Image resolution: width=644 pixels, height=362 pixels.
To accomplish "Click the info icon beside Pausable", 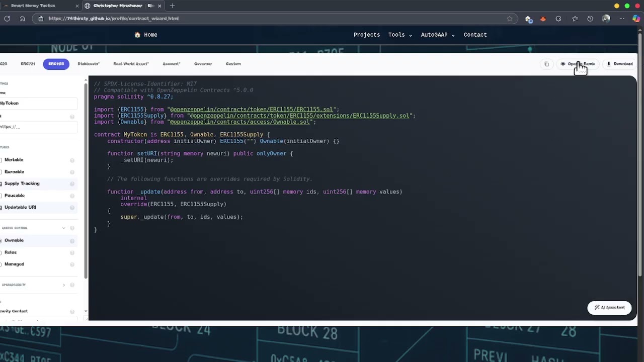I will [x=72, y=195].
